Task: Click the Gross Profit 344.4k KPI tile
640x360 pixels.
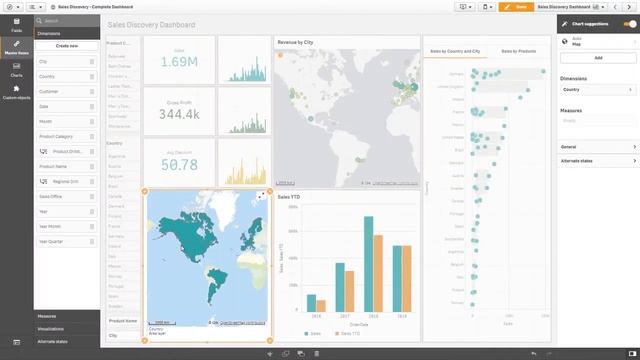Action: coord(179,111)
